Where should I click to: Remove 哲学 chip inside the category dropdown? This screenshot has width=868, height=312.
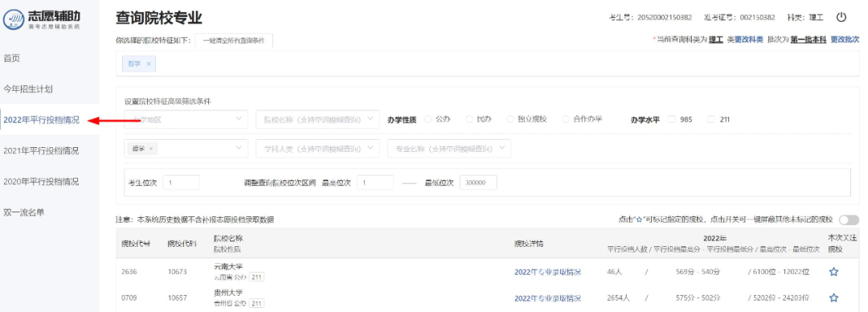(x=150, y=149)
